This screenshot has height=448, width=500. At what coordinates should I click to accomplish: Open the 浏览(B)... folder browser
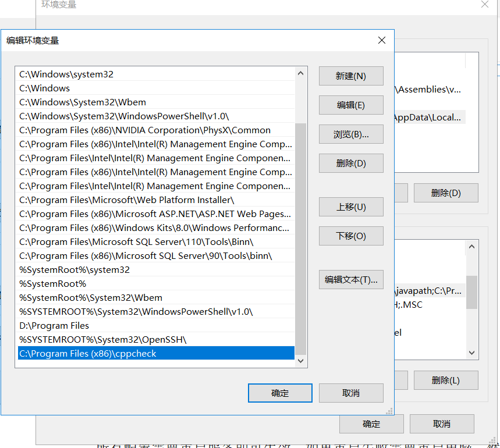coord(351,134)
